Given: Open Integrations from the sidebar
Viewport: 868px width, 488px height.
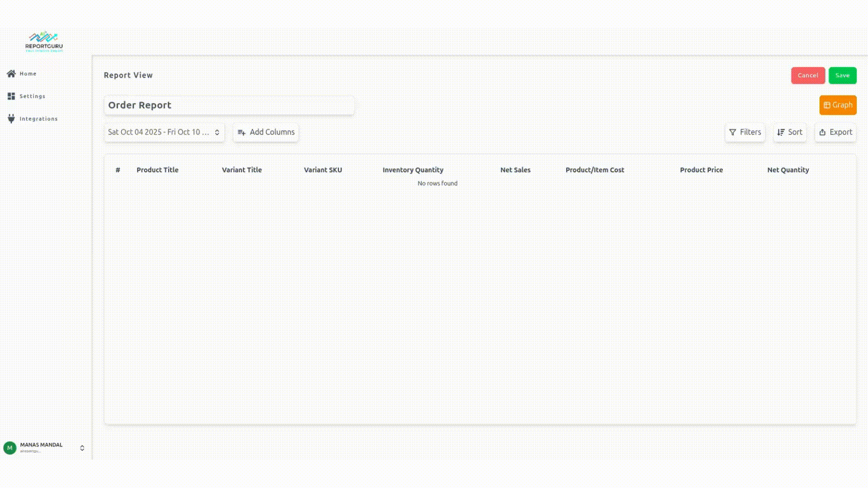Looking at the screenshot, I should pos(38,119).
